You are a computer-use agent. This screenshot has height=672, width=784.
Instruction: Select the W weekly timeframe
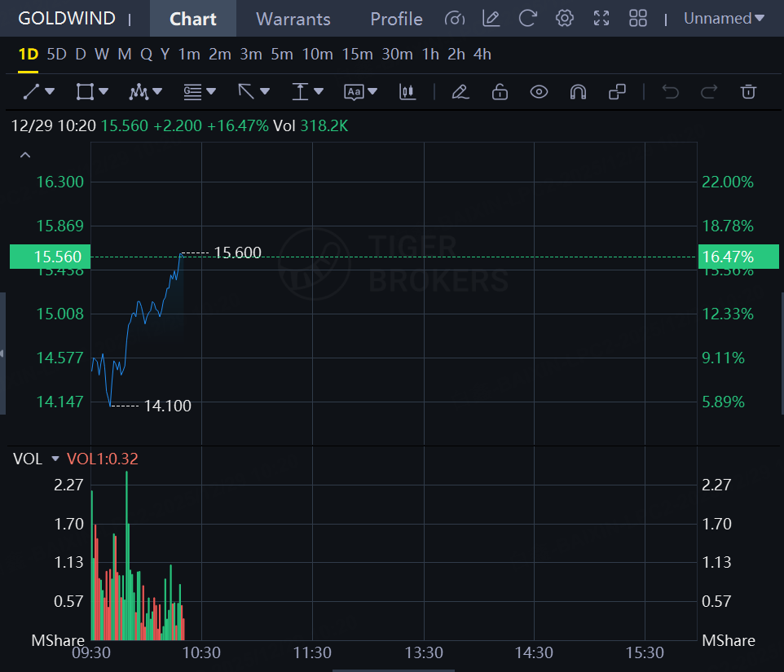[102, 54]
